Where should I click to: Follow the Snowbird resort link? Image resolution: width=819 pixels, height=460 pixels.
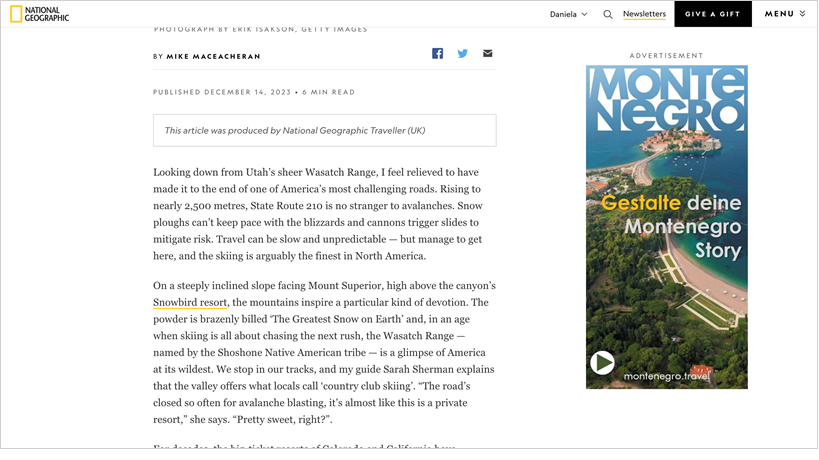[x=190, y=302]
